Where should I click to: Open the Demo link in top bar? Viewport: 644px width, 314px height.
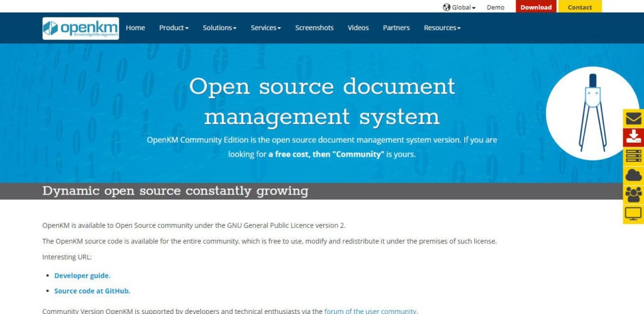[x=496, y=8]
